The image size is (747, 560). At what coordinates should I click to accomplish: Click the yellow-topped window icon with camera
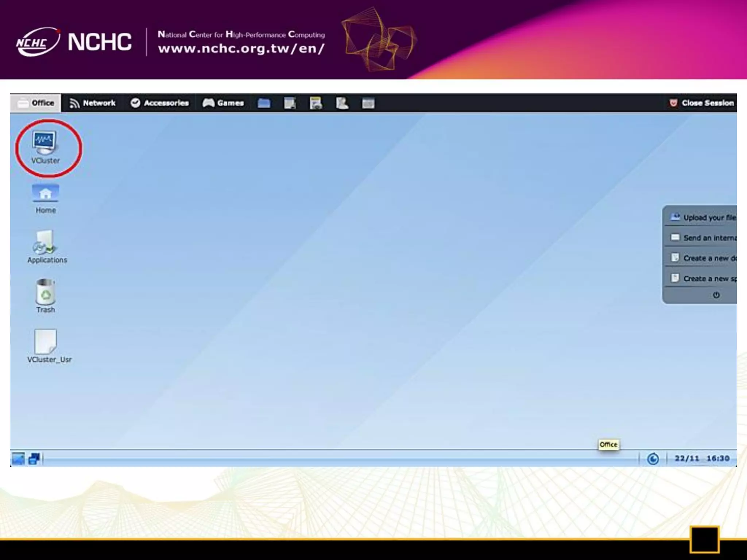click(x=316, y=104)
